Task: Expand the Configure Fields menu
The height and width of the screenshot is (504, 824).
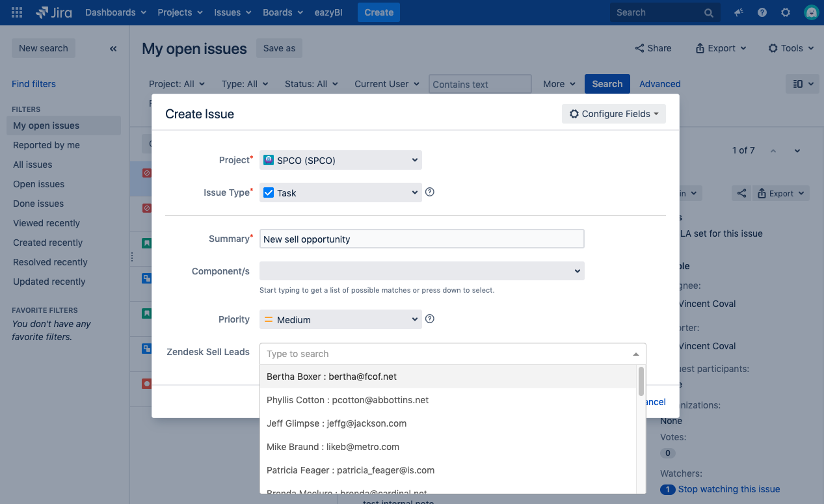Action: [x=613, y=114]
